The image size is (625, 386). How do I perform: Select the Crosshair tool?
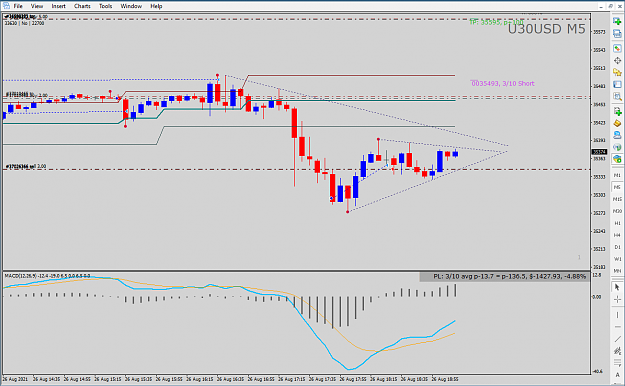coord(617,299)
